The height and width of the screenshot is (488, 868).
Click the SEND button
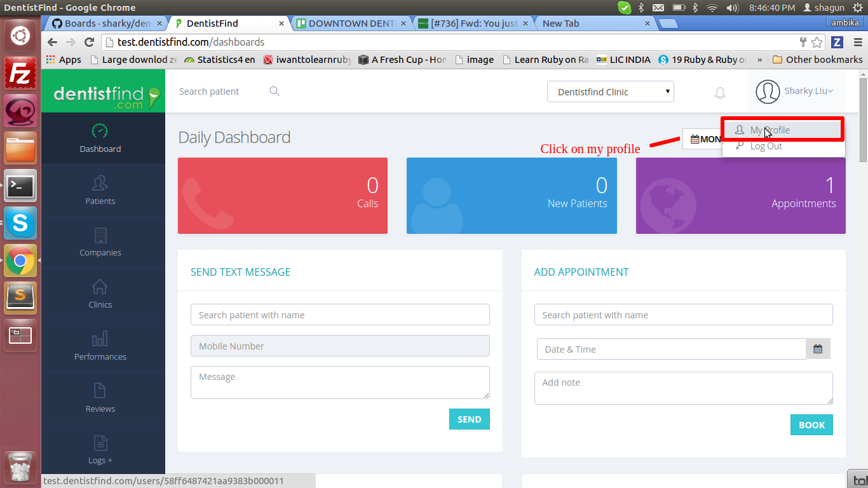[470, 419]
